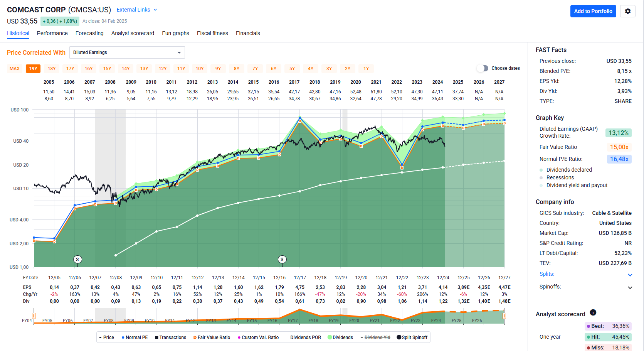
Task: Toggle Recessions in Graph Key
Action: [560, 177]
